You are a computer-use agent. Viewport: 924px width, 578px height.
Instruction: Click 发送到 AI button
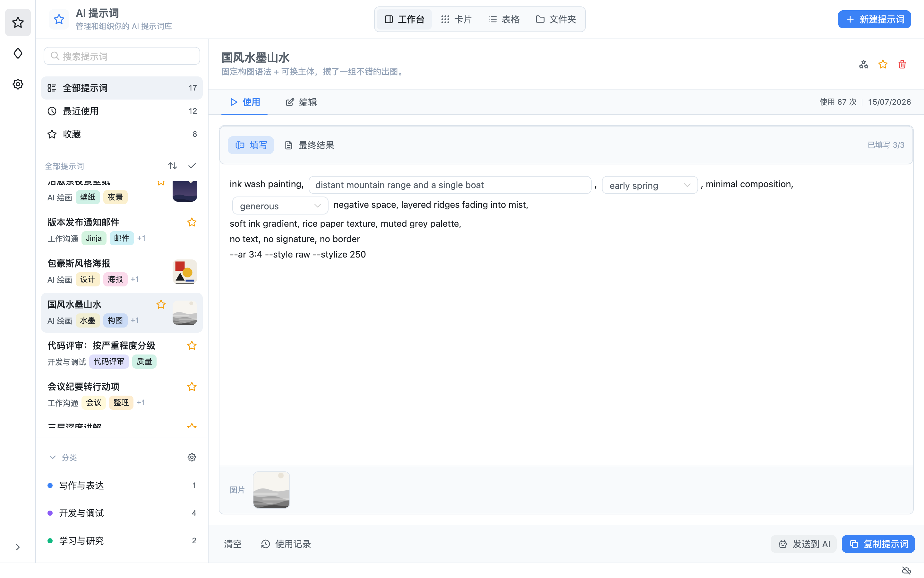coord(804,544)
